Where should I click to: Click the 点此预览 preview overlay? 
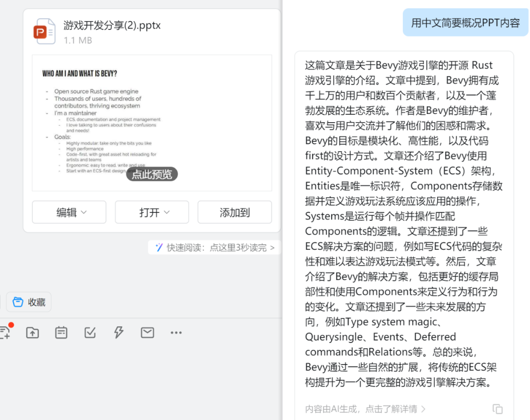point(152,174)
